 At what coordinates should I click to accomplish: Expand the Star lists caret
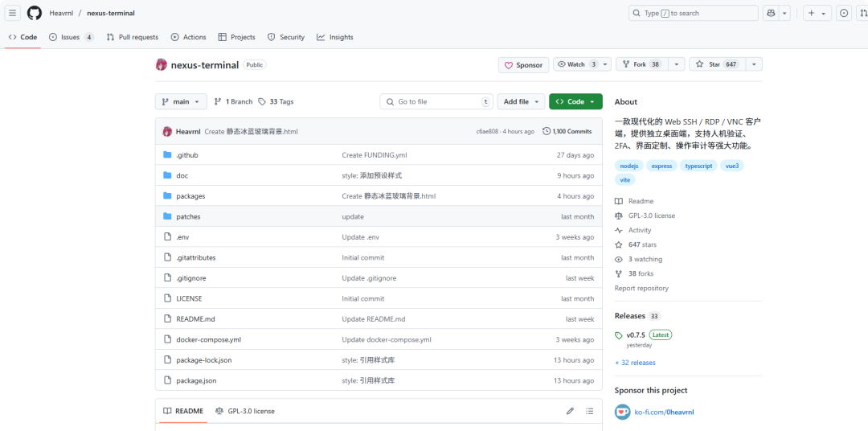(754, 64)
